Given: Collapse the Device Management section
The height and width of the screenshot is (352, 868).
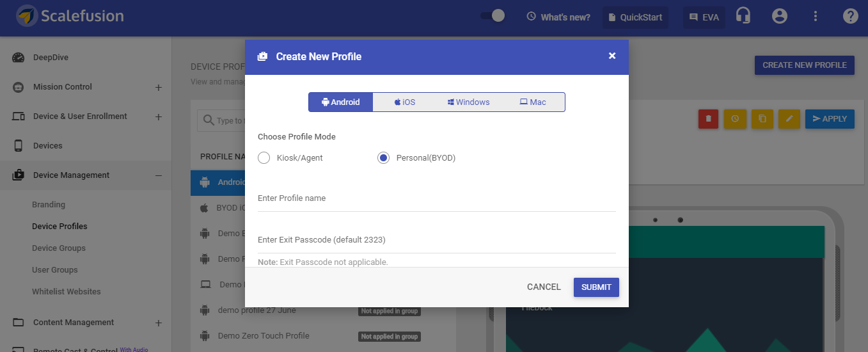Looking at the screenshot, I should pyautogui.click(x=159, y=175).
